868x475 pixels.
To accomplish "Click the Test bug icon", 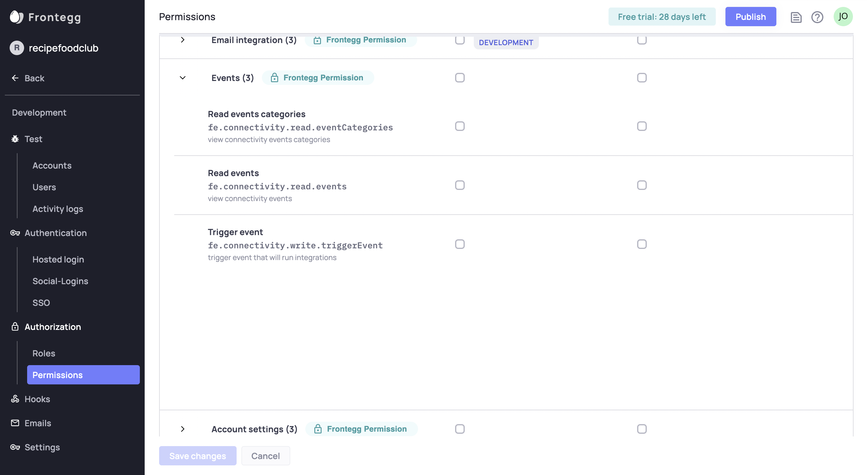I will tap(15, 139).
